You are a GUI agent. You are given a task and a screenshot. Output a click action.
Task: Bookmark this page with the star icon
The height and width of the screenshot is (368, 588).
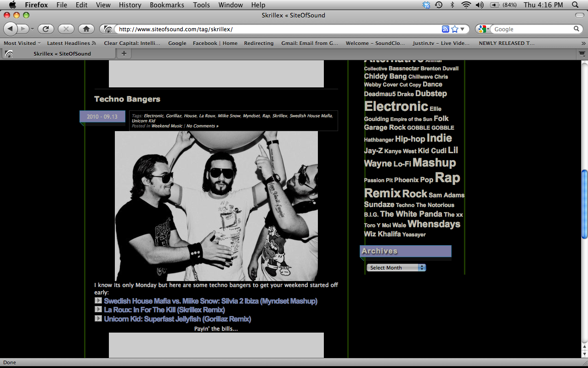(x=455, y=29)
